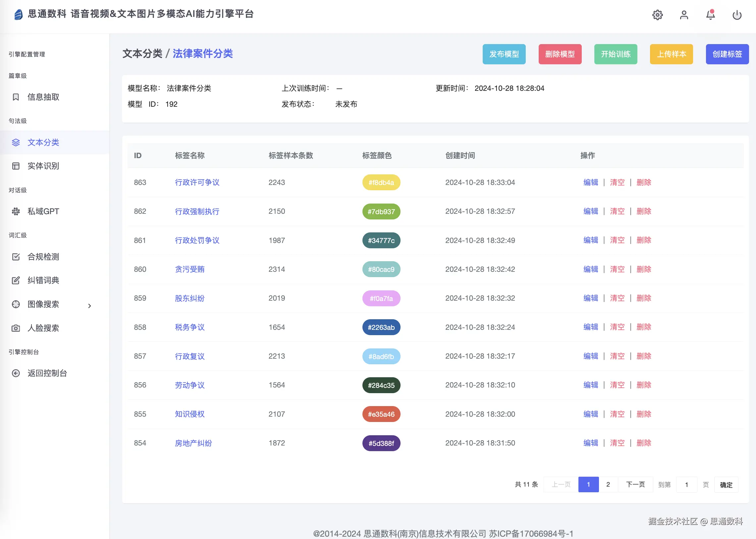Click the 信息抽取 bookmark icon
Screen dimensions: 756x539
[x=16, y=97]
